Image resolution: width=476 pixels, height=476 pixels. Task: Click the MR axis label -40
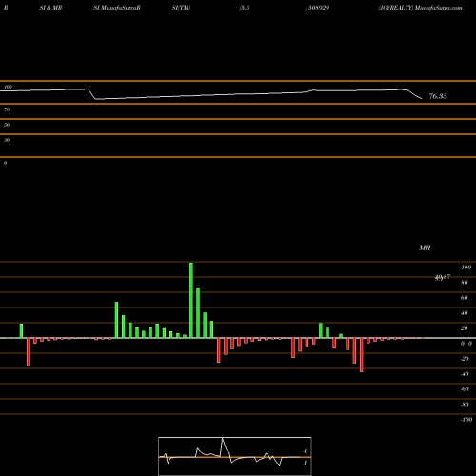(x=465, y=374)
